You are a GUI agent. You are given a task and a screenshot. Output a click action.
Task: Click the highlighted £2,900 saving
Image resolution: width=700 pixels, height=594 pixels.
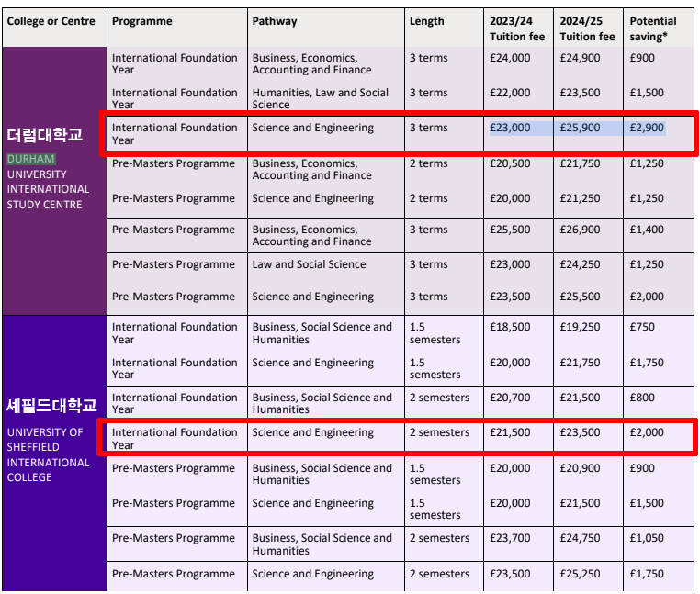click(647, 128)
